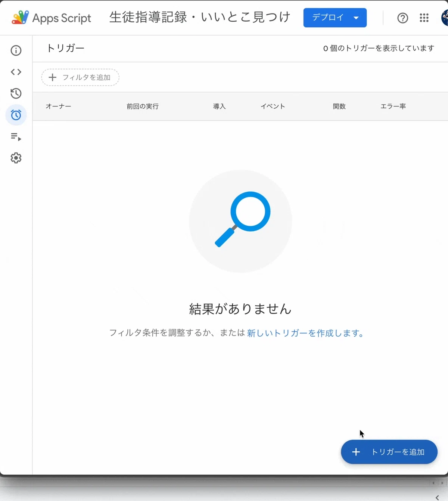Click the フィルタを追加 filter chip
Viewport: 448px width, 501px height.
pos(80,77)
